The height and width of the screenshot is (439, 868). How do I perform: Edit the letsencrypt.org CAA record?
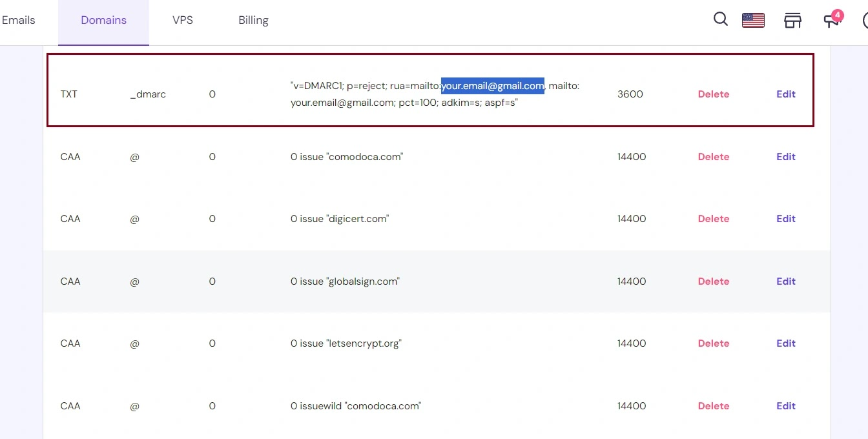tap(785, 343)
